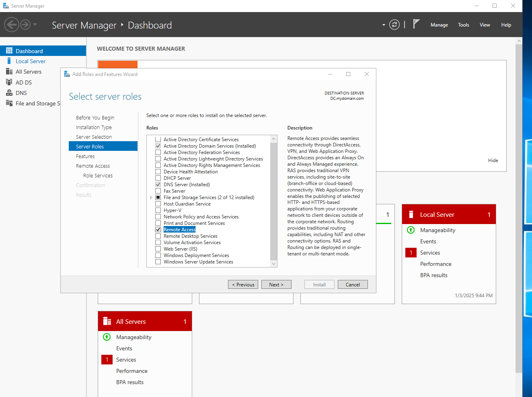Check DHCP Server role
The image size is (532, 397).
tap(158, 178)
